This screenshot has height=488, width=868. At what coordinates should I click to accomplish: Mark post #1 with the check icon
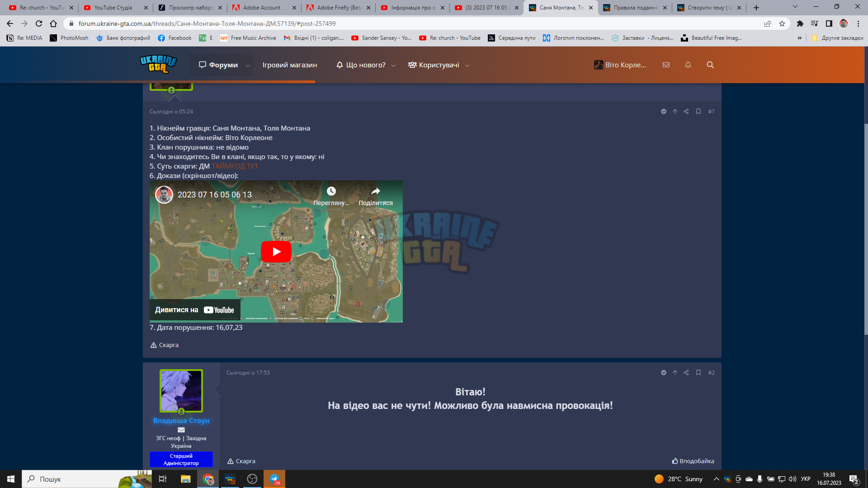[x=664, y=112]
